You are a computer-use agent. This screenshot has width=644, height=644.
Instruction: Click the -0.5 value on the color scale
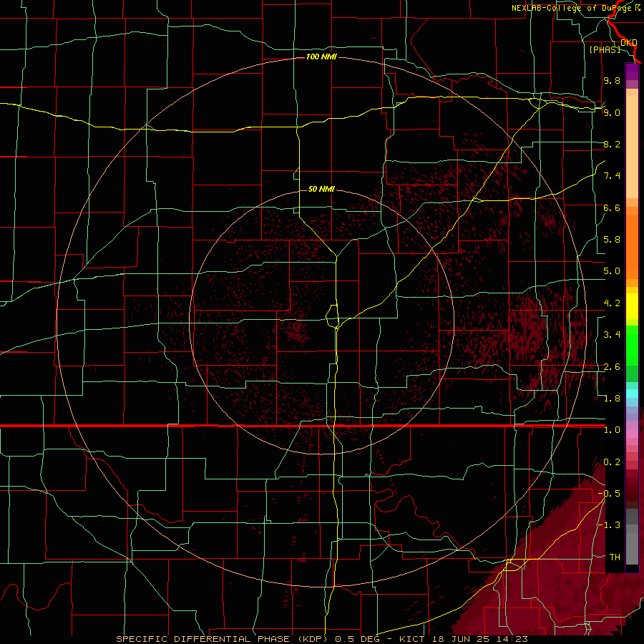tap(609, 494)
